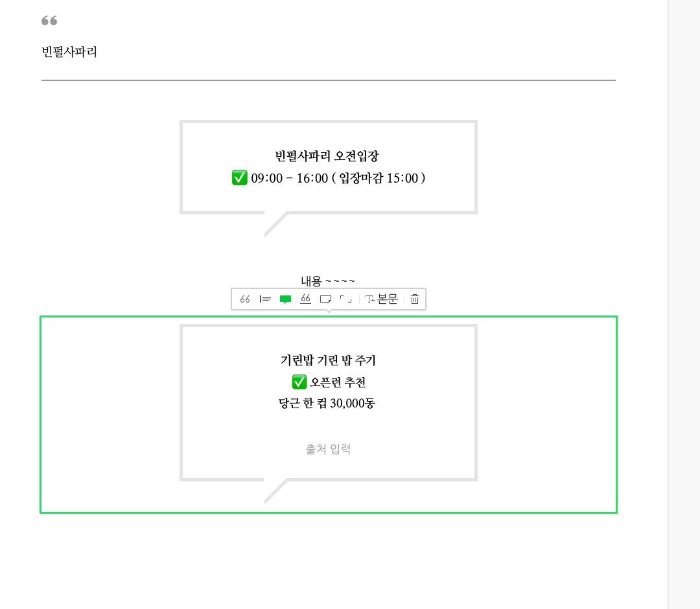Click the 빈펄사파리 heading text
Image resolution: width=700 pixels, height=609 pixels.
click(69, 52)
